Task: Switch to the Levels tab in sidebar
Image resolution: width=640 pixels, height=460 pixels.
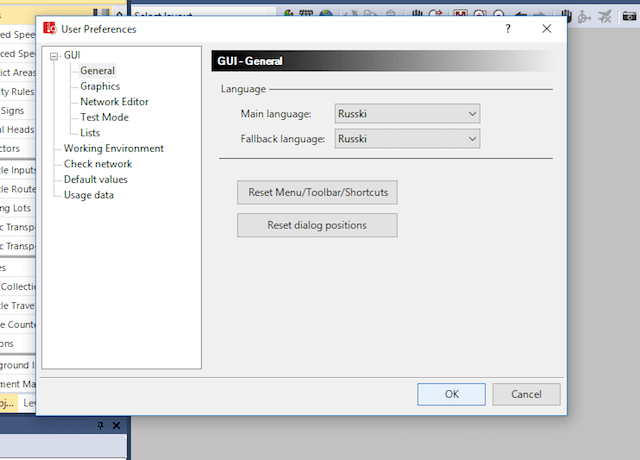Action: (x=29, y=403)
